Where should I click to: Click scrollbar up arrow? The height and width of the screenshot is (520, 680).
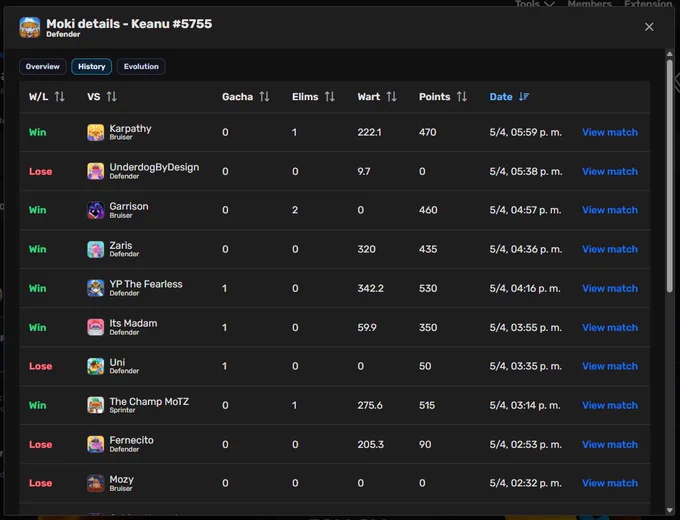(x=670, y=54)
